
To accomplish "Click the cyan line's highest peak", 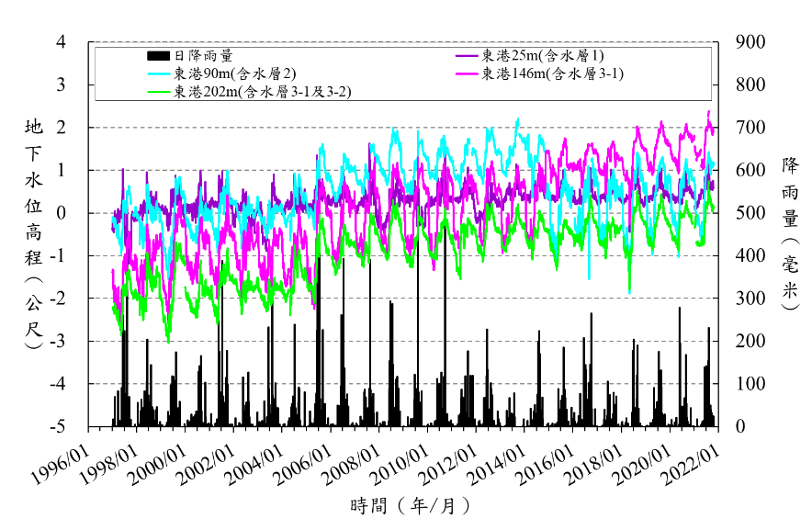I will pos(518,119).
